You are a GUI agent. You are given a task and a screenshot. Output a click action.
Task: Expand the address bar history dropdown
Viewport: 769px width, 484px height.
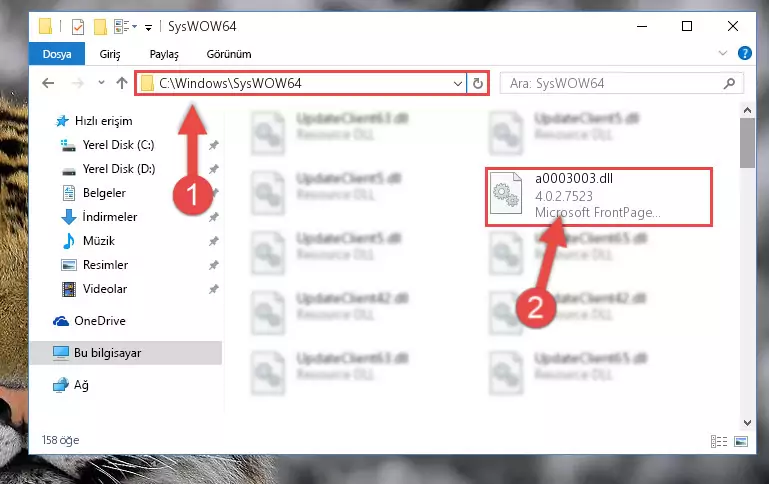coord(458,84)
